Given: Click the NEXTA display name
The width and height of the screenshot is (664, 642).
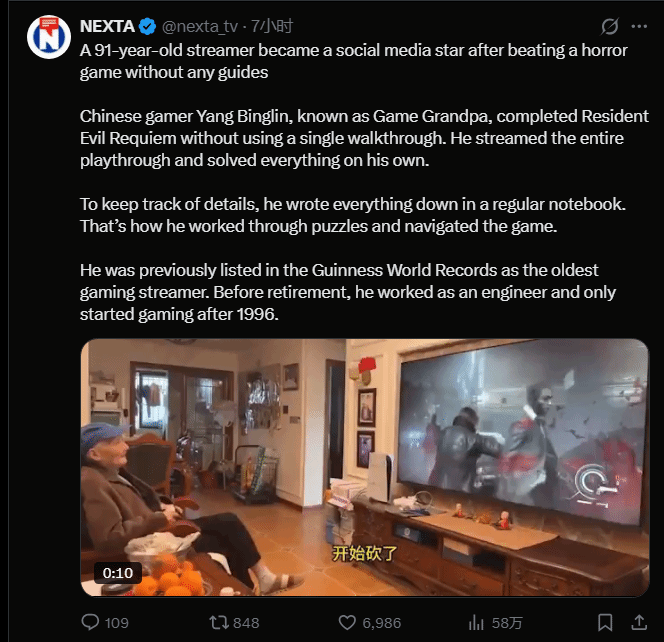Looking at the screenshot, I should click(x=107, y=27).
